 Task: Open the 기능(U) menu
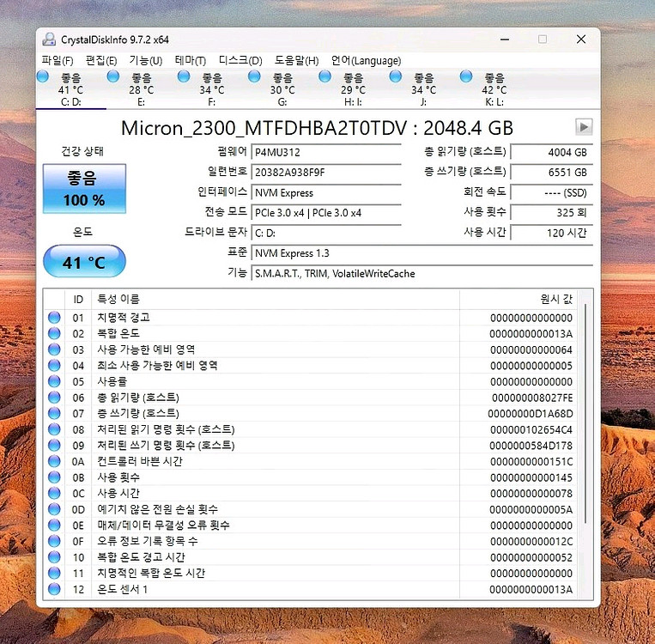[x=145, y=61]
